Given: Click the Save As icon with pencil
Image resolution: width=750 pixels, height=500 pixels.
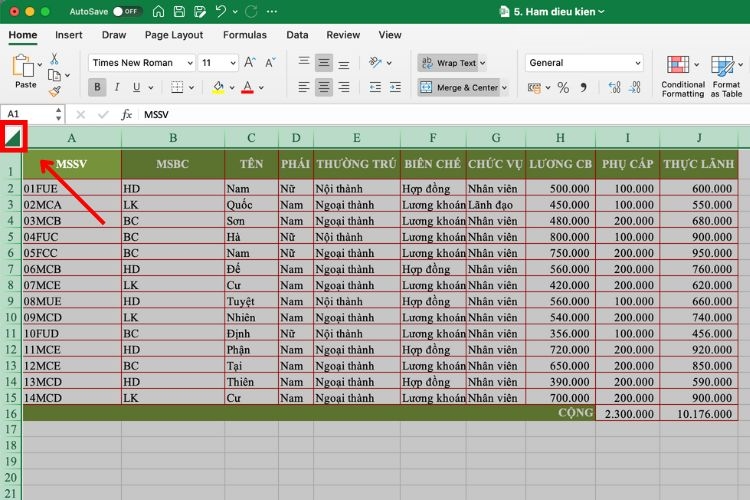Looking at the screenshot, I should coord(200,11).
